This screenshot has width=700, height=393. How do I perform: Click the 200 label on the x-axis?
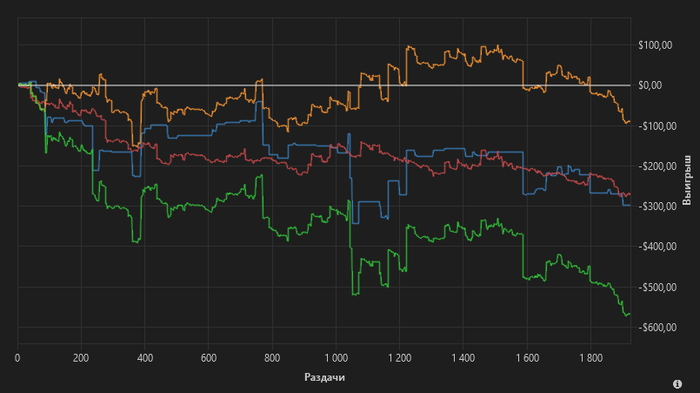[81, 358]
